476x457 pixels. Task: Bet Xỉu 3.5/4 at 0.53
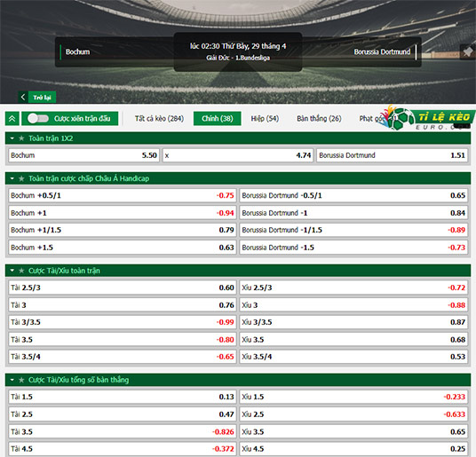[353, 357]
